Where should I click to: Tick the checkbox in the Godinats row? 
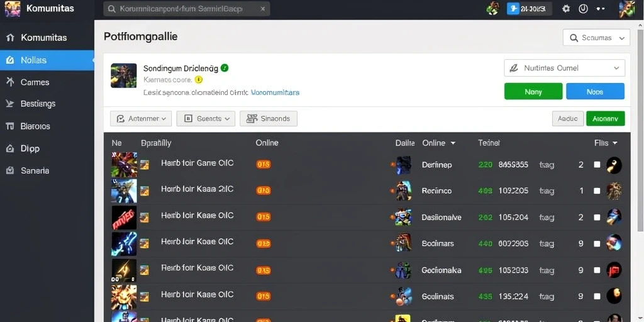597,296
